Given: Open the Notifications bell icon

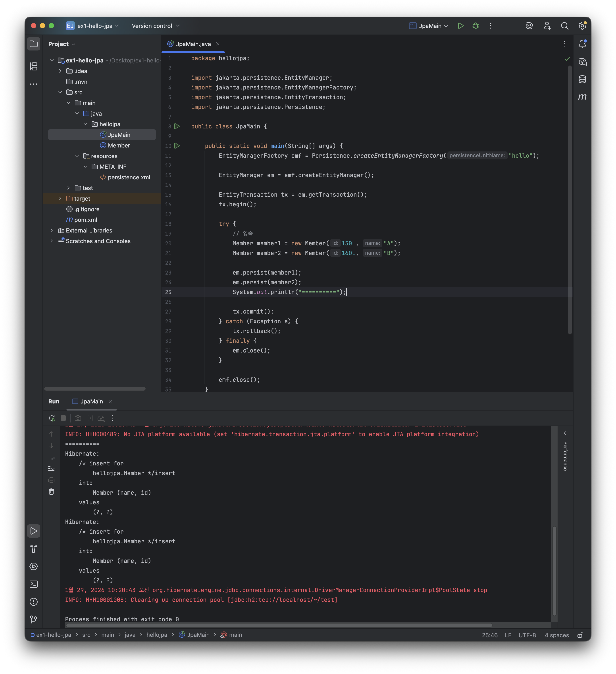Looking at the screenshot, I should coord(582,44).
